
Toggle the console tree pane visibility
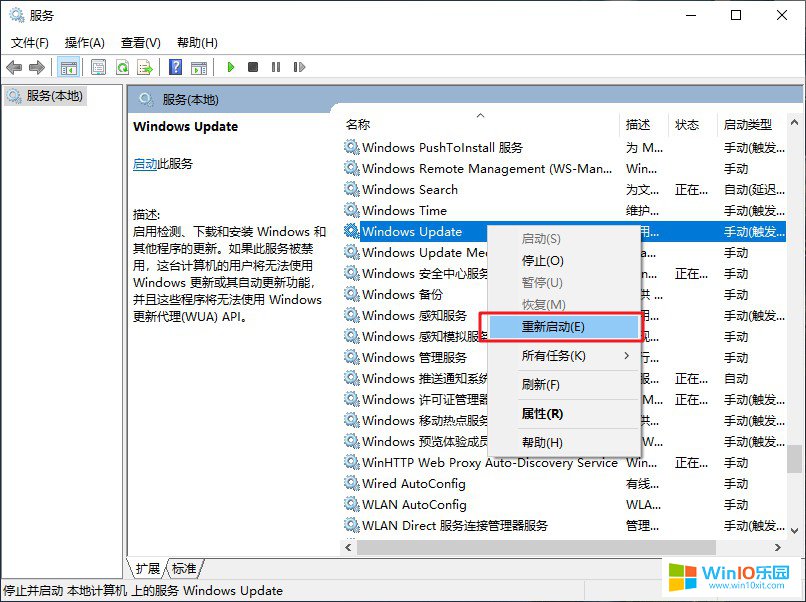click(x=67, y=67)
